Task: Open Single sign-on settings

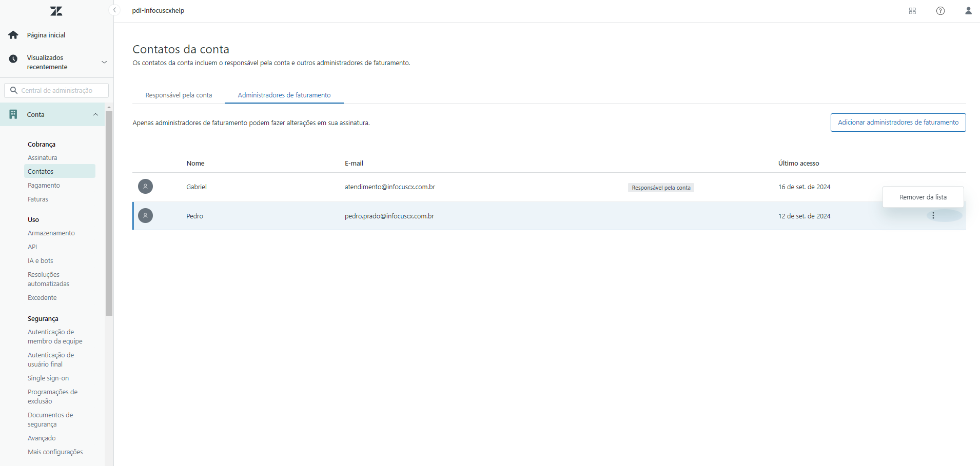Action: [x=48, y=378]
